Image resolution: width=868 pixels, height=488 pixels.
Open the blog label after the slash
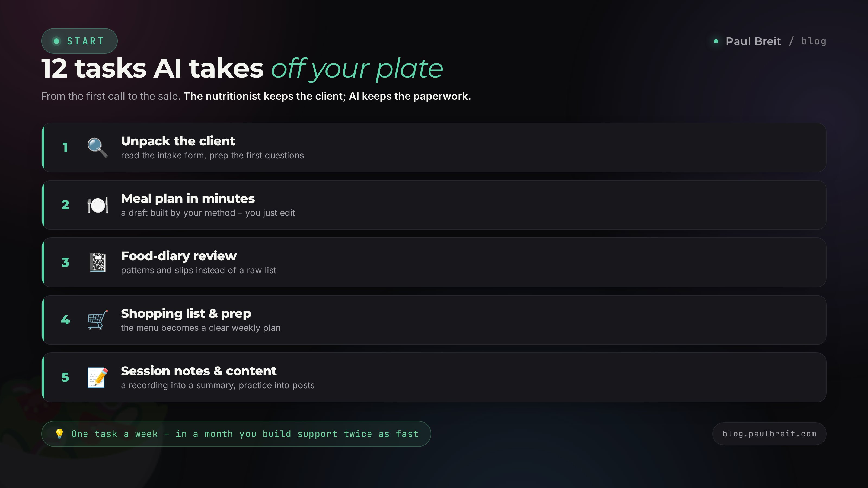point(813,41)
